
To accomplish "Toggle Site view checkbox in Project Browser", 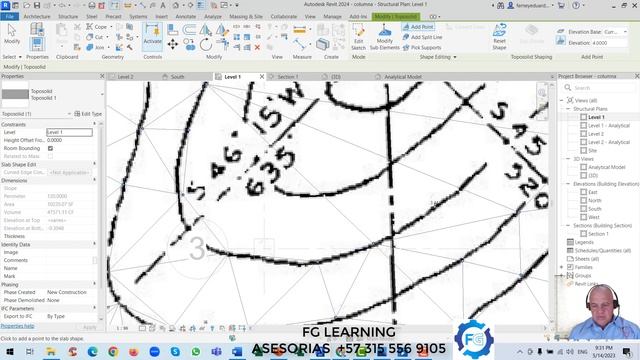I will tap(583, 151).
